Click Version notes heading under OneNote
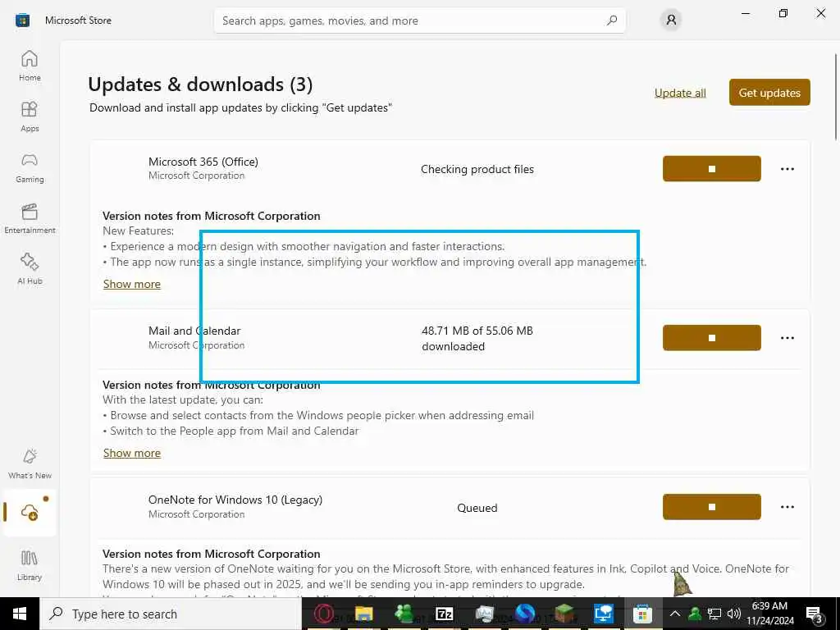This screenshot has width=840, height=630. pos(212,554)
